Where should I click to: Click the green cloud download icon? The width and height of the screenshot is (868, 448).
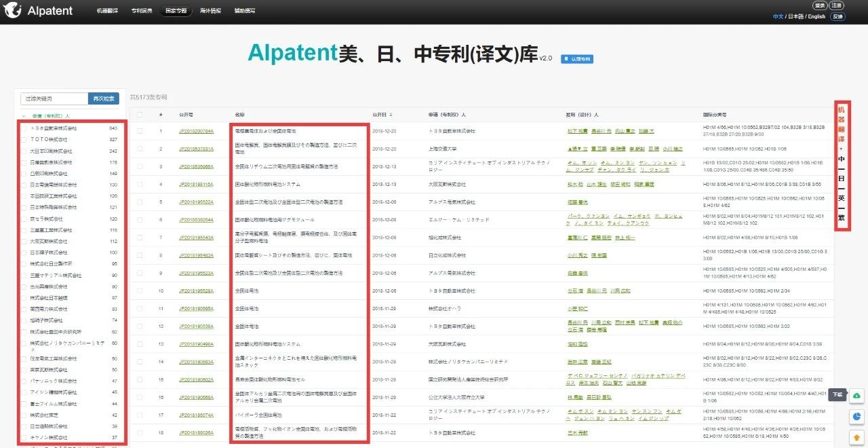point(856,396)
